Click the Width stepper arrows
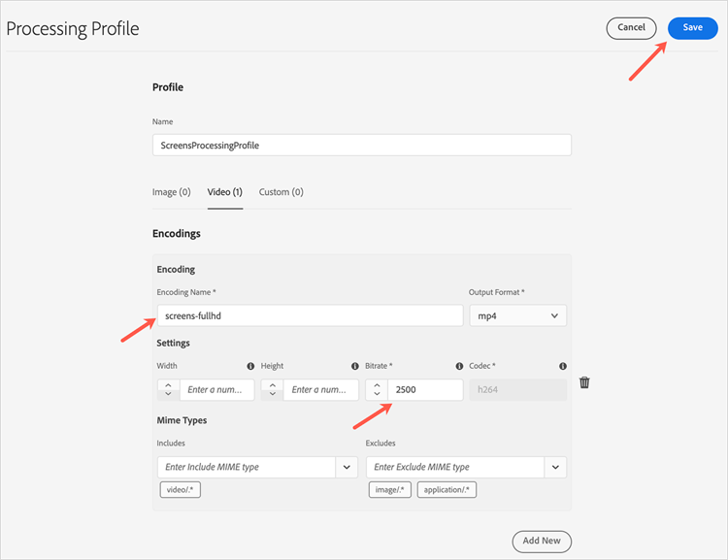 click(169, 390)
